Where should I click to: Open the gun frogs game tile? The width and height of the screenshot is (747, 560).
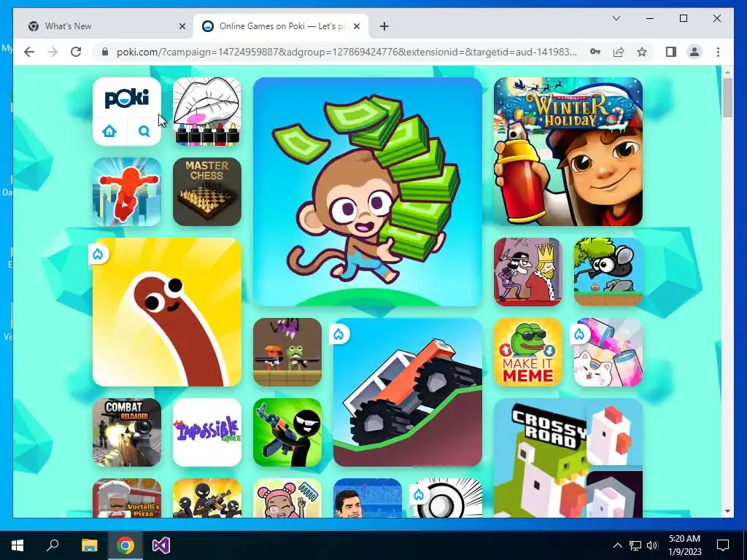click(x=287, y=352)
